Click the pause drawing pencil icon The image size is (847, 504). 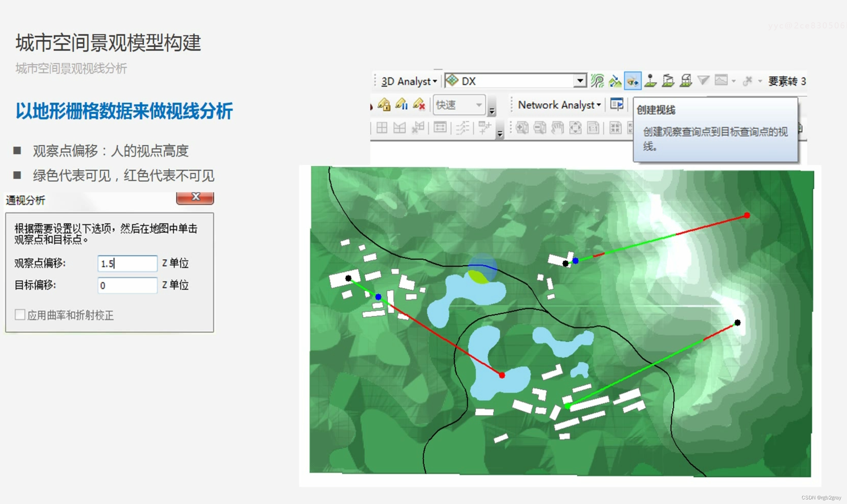[401, 104]
